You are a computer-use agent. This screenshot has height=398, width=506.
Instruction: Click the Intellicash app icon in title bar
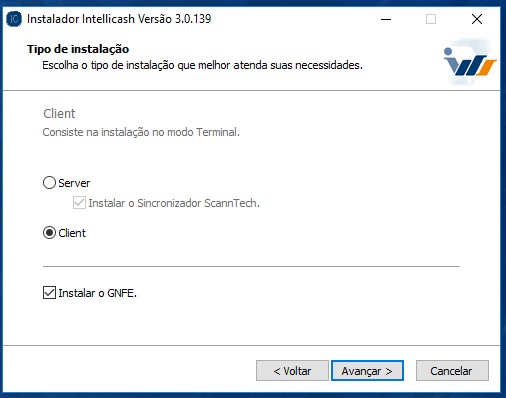coord(14,19)
